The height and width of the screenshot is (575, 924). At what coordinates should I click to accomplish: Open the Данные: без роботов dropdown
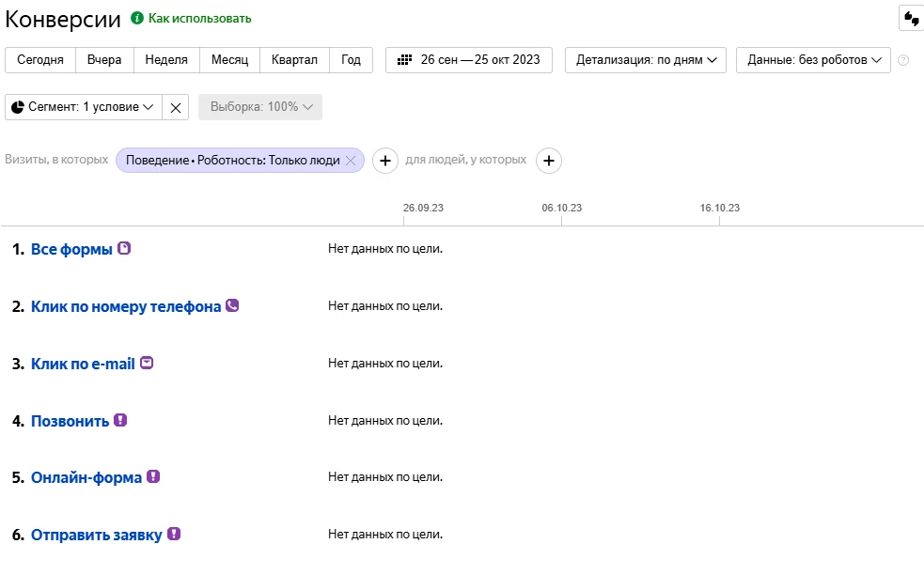point(813,60)
